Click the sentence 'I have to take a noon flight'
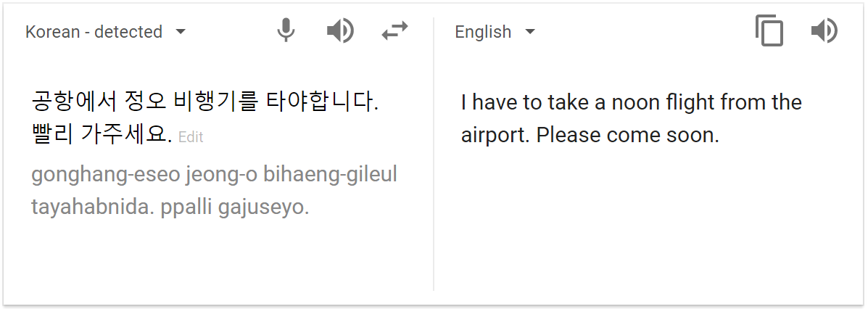868x309 pixels. point(588,102)
